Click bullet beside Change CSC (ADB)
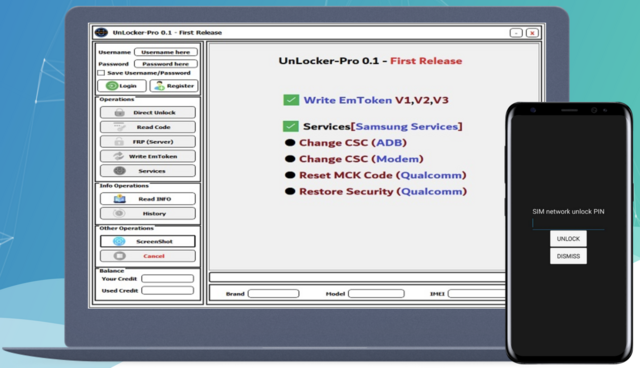Screen dimensions: 640x368 pos(290,142)
